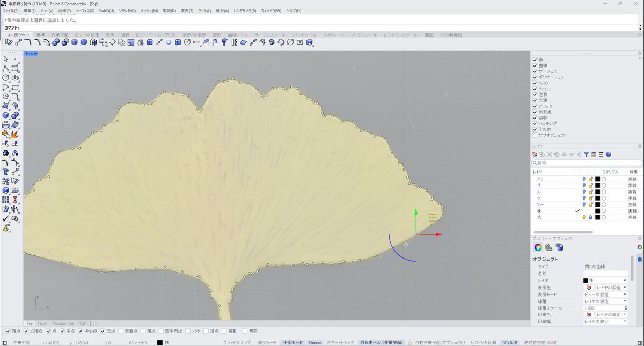Open the 印刷幅 dropdown
Screen dimensions: 644x346
[605, 321]
